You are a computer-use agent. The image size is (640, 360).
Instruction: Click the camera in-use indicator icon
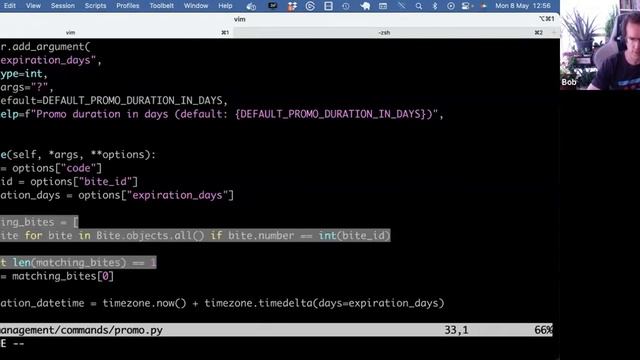tap(484, 6)
